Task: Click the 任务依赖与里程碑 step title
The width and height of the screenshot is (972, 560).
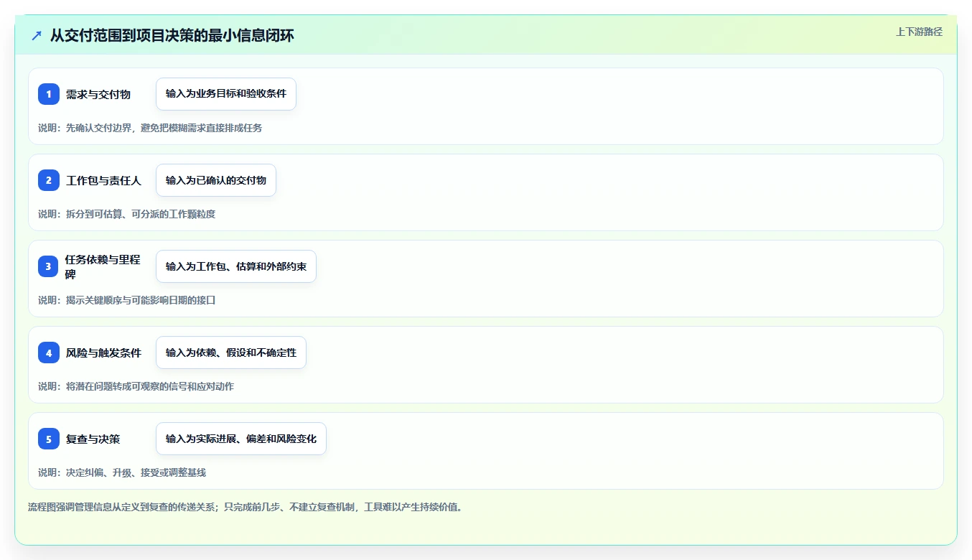Action: (103, 266)
